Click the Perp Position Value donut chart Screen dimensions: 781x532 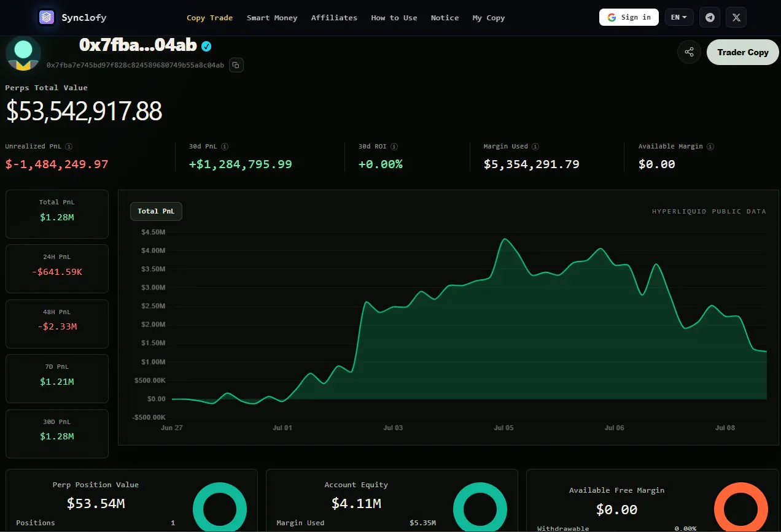point(220,507)
